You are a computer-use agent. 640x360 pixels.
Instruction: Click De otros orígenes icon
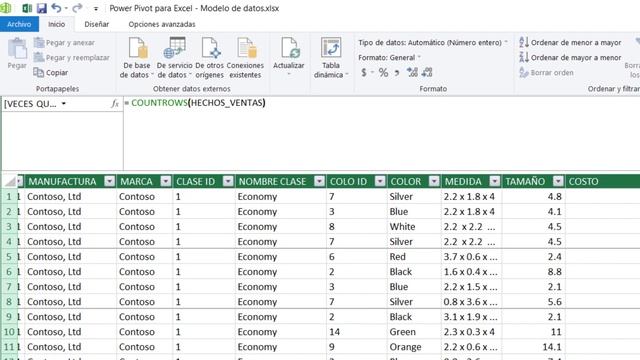click(210, 48)
